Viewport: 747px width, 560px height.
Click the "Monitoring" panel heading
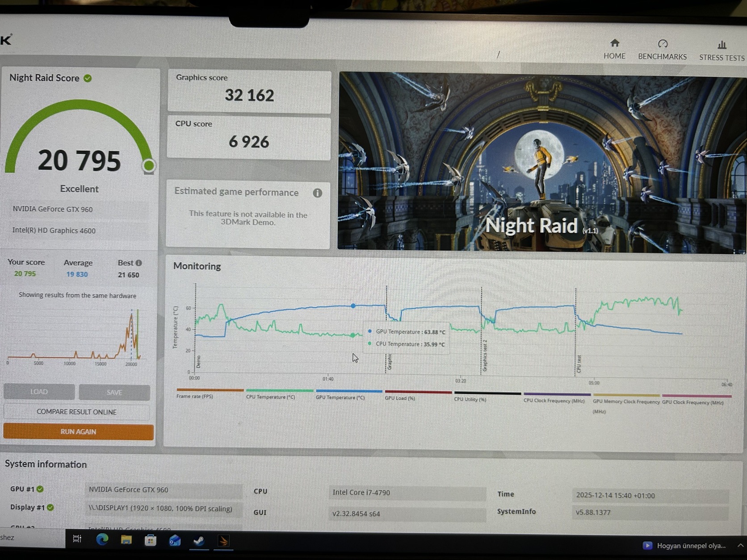click(197, 266)
